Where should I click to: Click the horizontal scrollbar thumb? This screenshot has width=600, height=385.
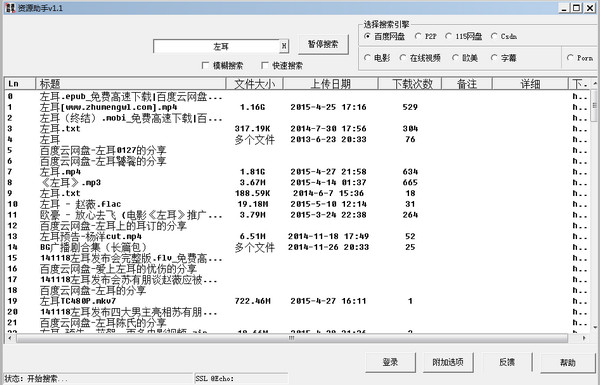[292, 338]
